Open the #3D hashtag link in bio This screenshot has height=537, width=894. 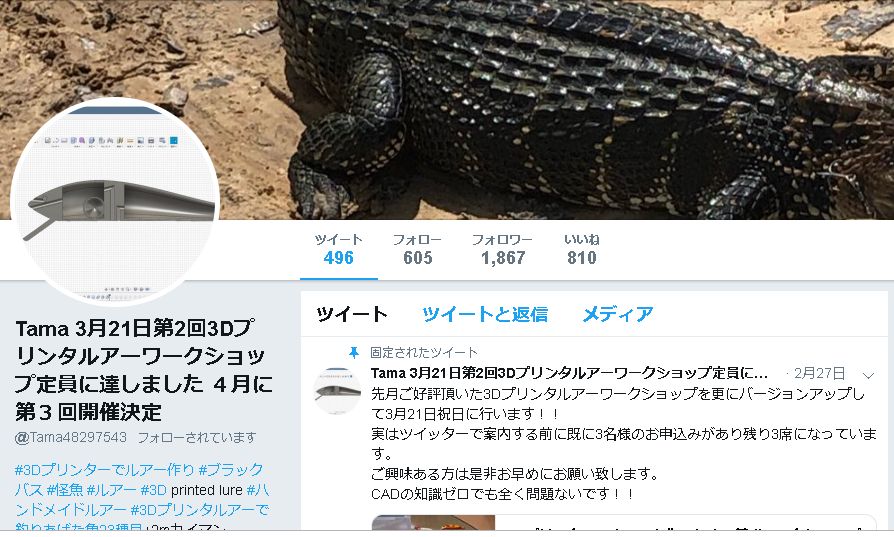(153, 490)
